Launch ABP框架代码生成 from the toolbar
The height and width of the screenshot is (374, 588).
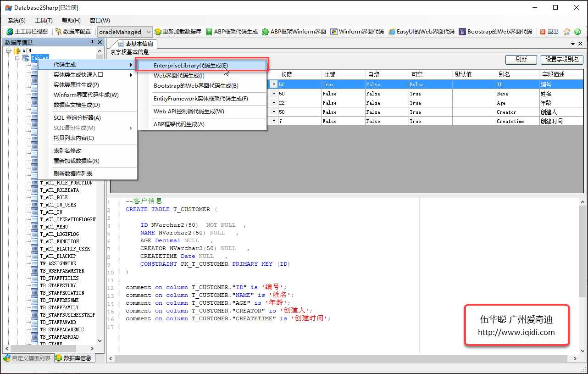pyautogui.click(x=232, y=32)
